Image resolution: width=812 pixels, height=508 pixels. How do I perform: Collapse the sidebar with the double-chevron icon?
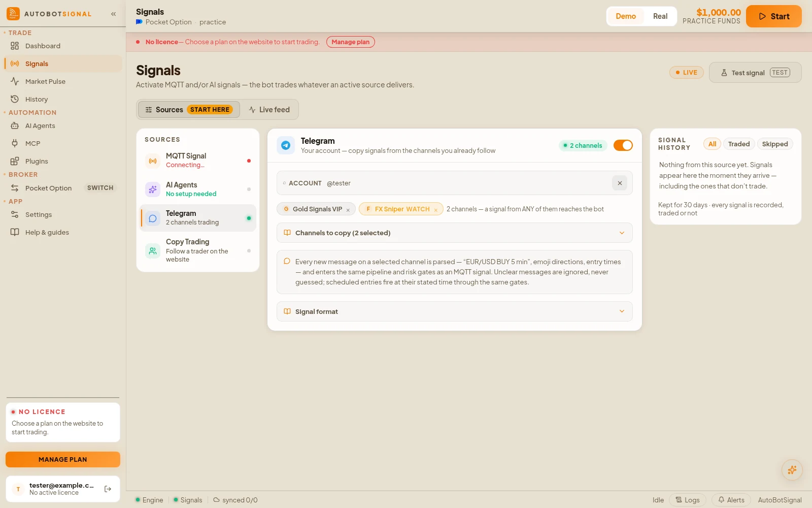113,14
